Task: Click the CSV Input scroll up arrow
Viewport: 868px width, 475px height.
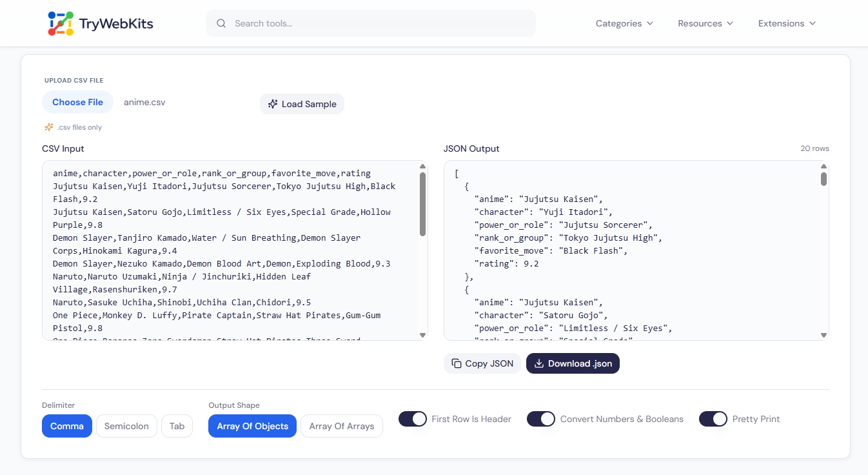Action: pos(423,166)
